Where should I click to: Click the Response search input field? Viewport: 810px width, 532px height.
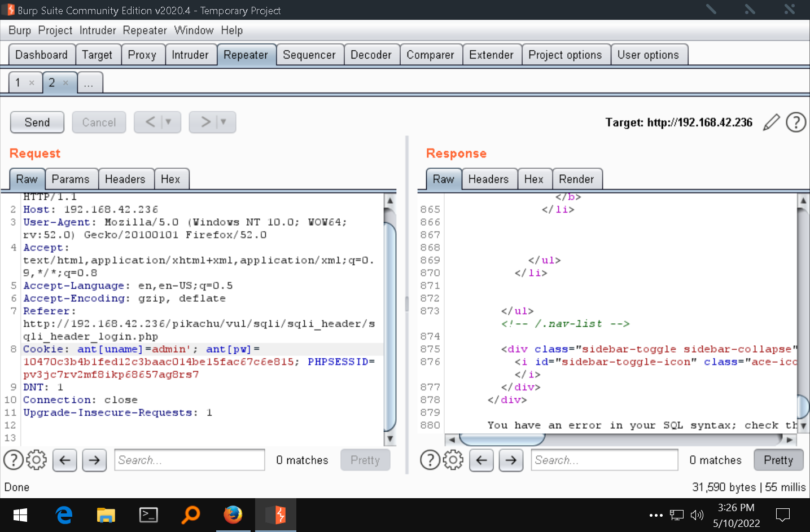point(605,460)
